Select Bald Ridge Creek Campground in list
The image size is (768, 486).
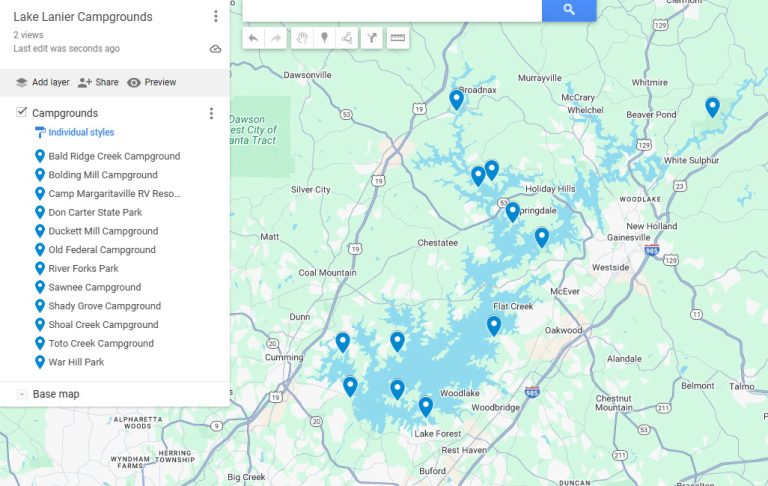[x=114, y=156]
